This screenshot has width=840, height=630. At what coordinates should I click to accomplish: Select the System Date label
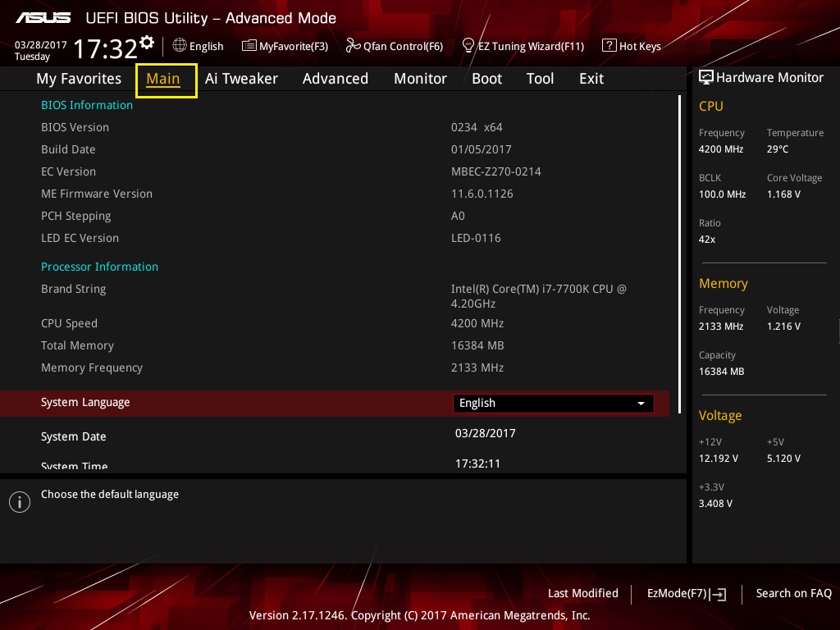click(x=73, y=436)
